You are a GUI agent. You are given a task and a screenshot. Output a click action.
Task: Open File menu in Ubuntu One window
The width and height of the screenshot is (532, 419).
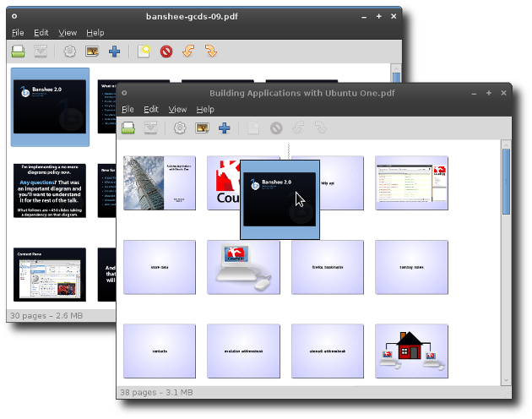128,109
